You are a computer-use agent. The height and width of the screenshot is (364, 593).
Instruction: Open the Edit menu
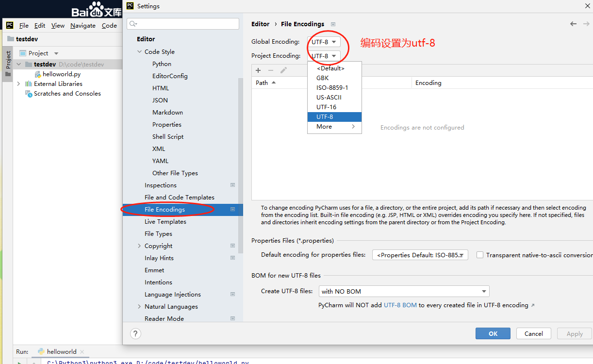coord(40,26)
